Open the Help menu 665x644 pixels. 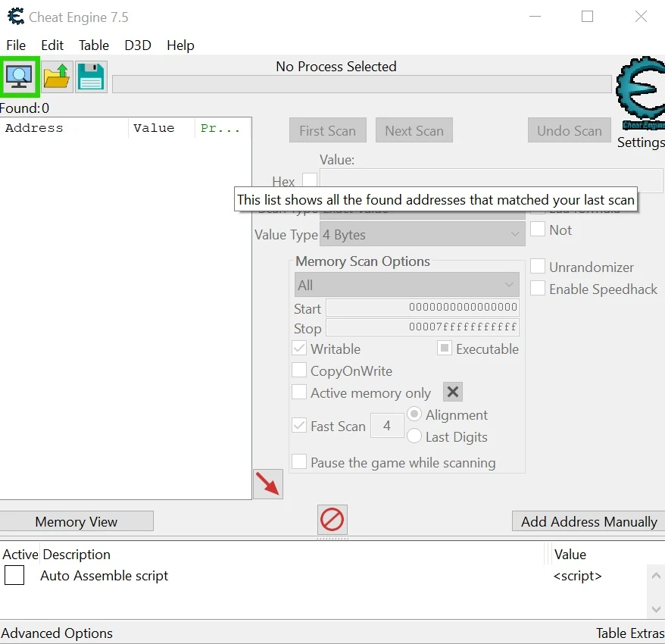coord(180,45)
